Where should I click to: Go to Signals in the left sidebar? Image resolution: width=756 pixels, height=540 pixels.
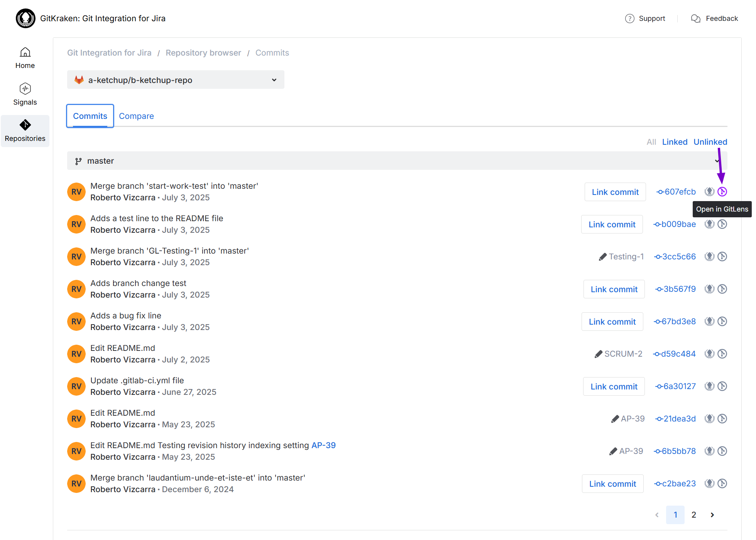(x=25, y=94)
